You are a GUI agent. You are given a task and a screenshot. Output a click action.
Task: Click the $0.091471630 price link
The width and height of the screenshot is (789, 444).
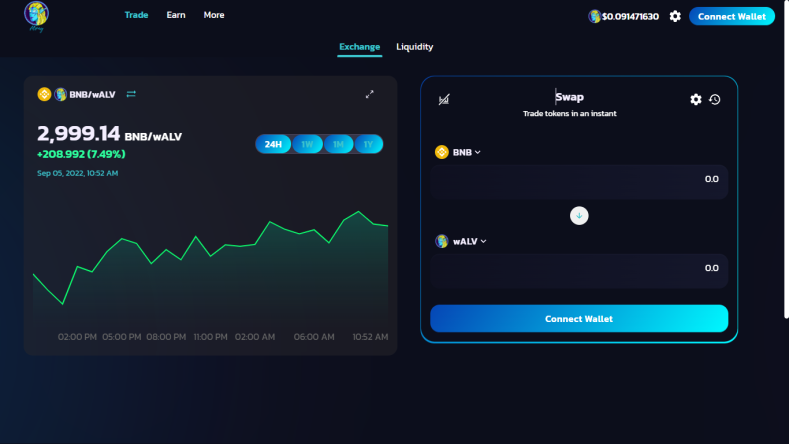pos(630,17)
